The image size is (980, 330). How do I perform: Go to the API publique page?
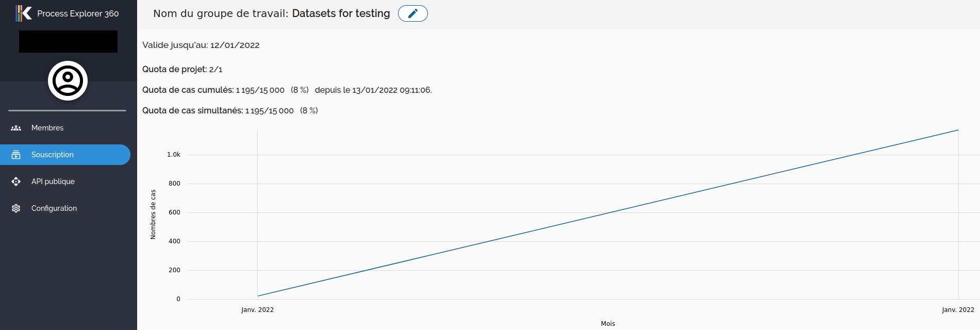(53, 181)
